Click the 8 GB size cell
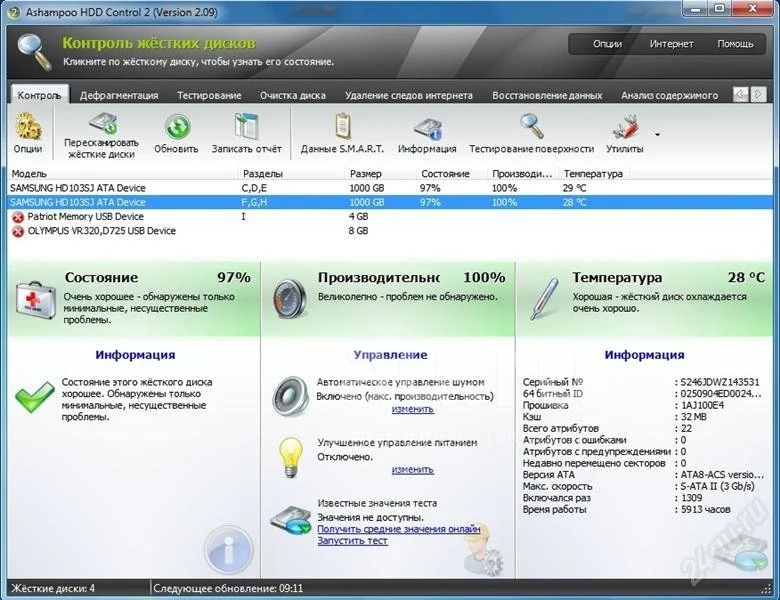 coord(359,231)
